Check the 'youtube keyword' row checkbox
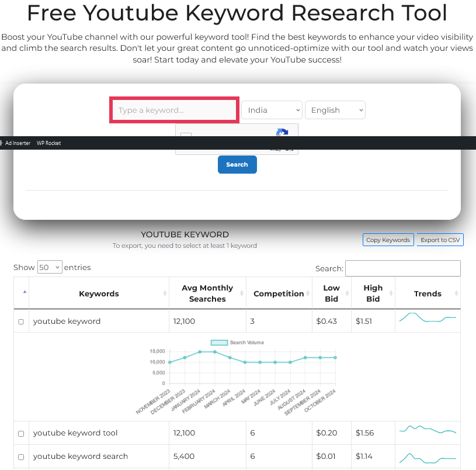476x470 pixels. coord(21,322)
